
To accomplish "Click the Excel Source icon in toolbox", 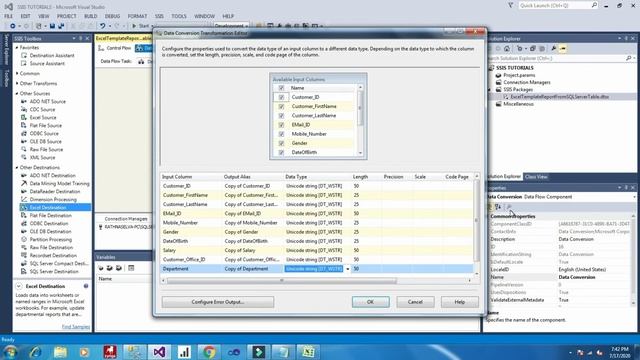I will point(24,118).
